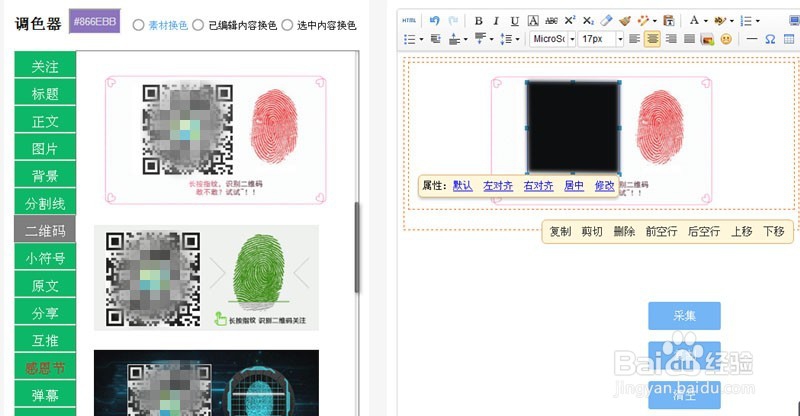Click the 左对齐 attribute link
The width and height of the screenshot is (800, 416).
pos(498,186)
